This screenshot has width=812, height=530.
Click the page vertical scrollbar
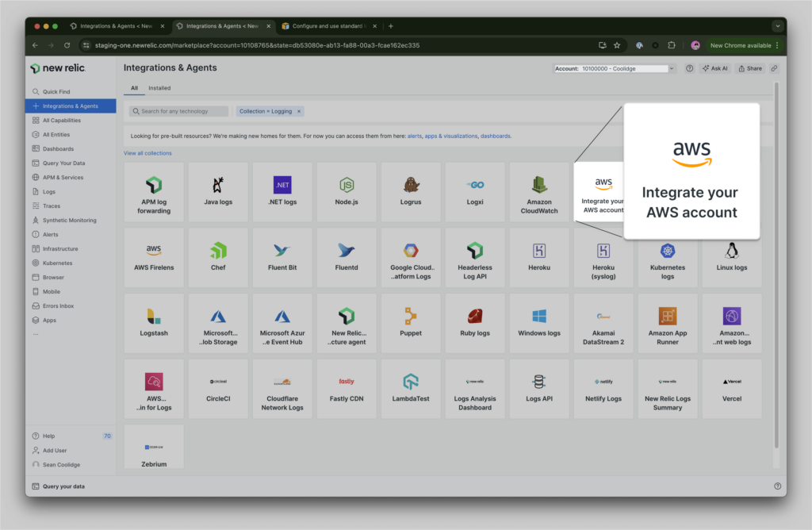point(776,265)
